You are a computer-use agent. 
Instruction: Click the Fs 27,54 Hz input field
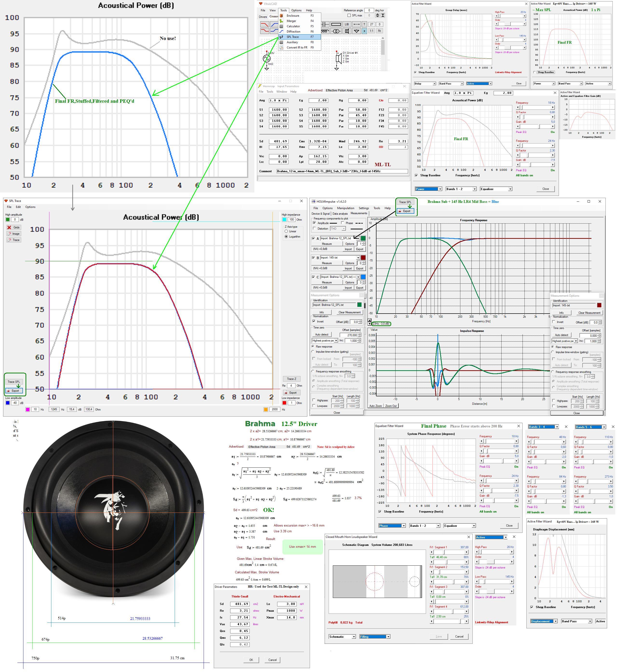click(x=240, y=617)
